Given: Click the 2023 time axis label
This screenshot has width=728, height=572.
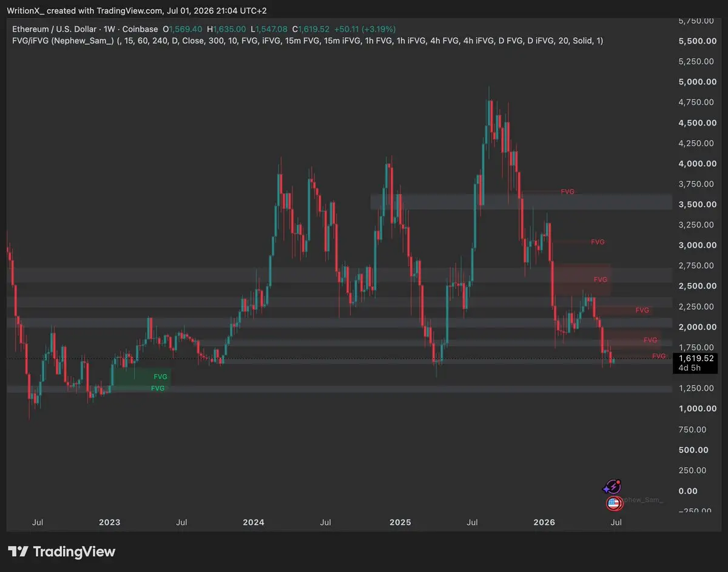Looking at the screenshot, I should (x=110, y=522).
